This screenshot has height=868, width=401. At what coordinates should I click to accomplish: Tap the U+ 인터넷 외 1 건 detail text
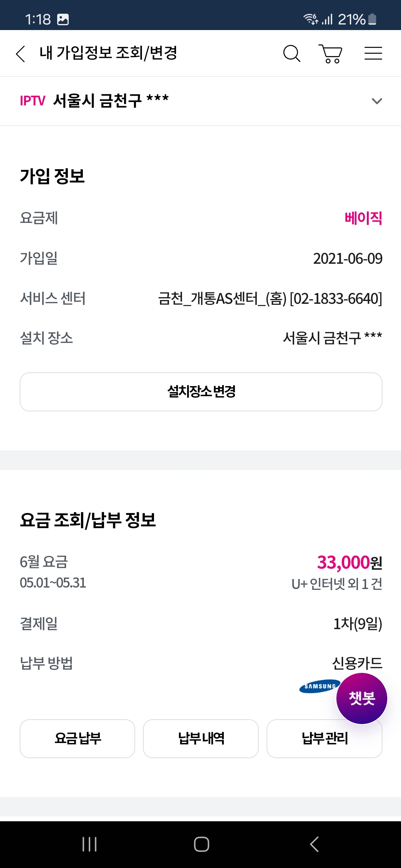pos(336,584)
